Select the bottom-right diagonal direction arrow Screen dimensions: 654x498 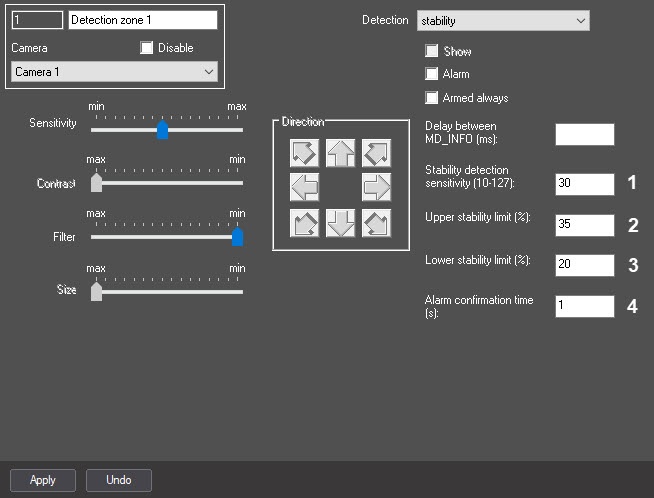tap(376, 222)
